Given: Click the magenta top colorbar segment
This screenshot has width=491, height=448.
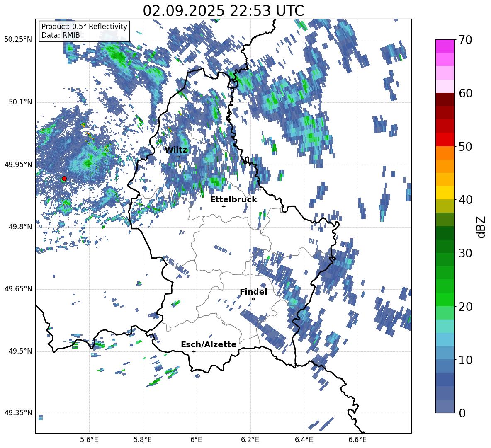Looking at the screenshot, I should 445,46.
